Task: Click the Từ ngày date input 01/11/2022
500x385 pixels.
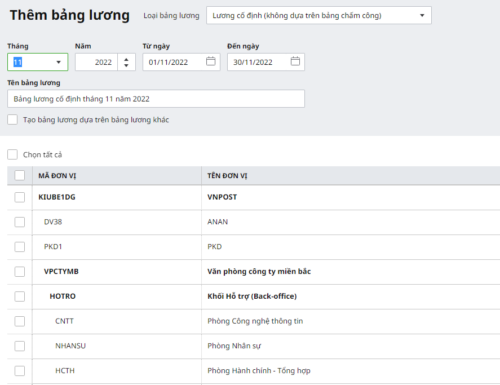Action: pos(174,62)
